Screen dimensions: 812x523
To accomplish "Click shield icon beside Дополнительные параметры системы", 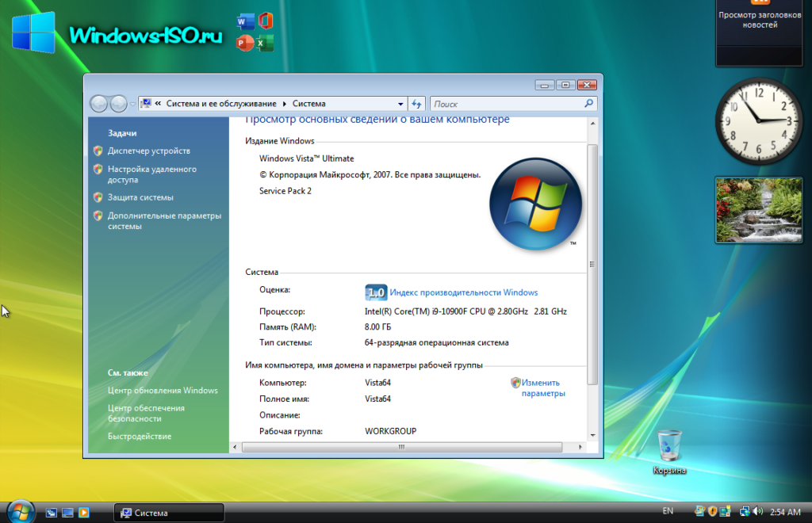I will [98, 216].
